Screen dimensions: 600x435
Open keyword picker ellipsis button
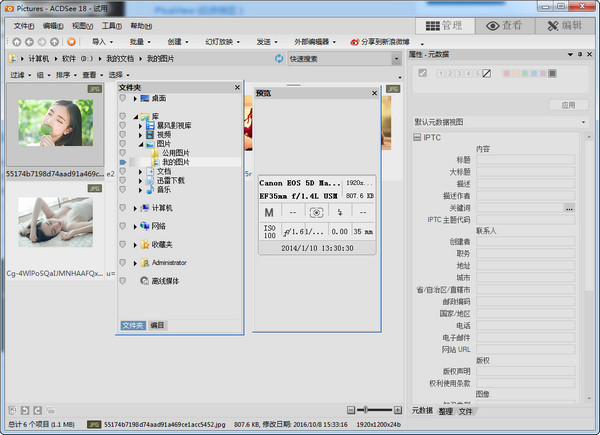(569, 208)
